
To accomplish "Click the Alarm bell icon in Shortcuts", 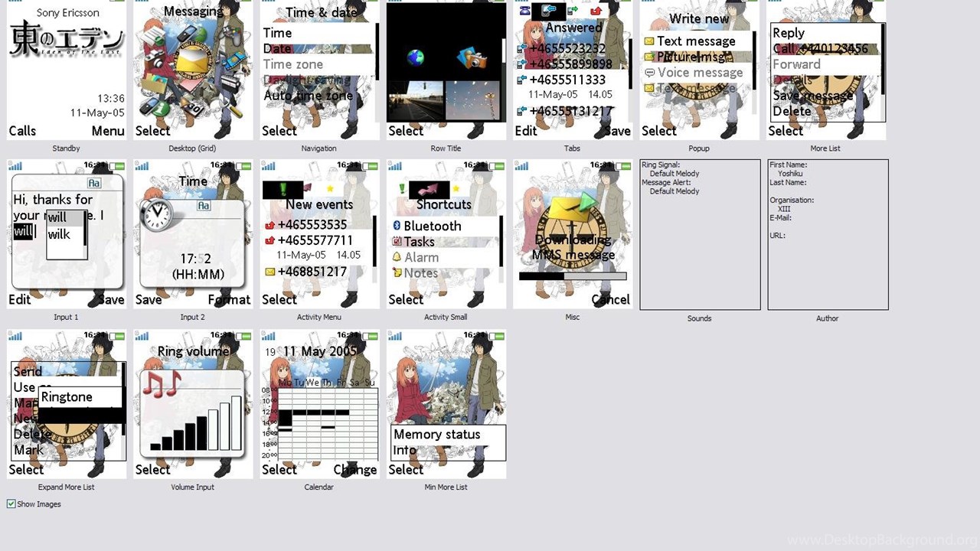I will (397, 257).
